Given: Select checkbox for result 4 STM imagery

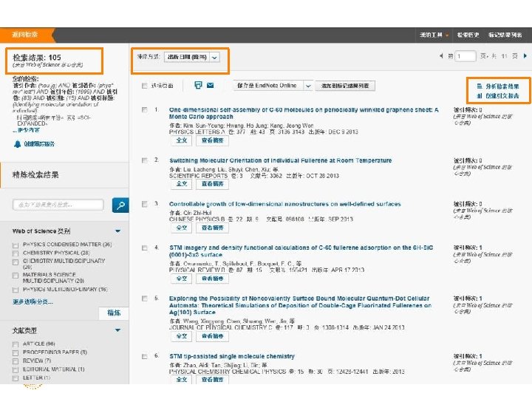Looking at the screenshot, I should click(145, 248).
